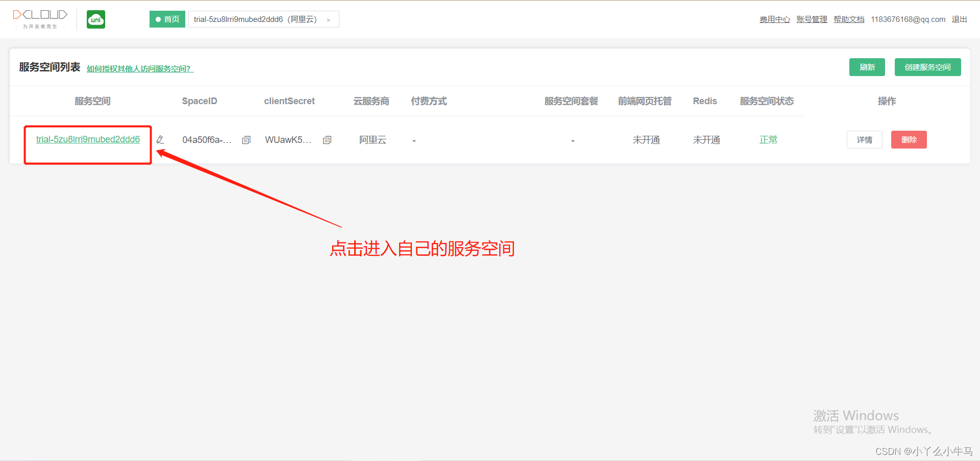Screen dimensions: 980x461
Task: Click the 创建服务空间 button
Action: [x=928, y=67]
